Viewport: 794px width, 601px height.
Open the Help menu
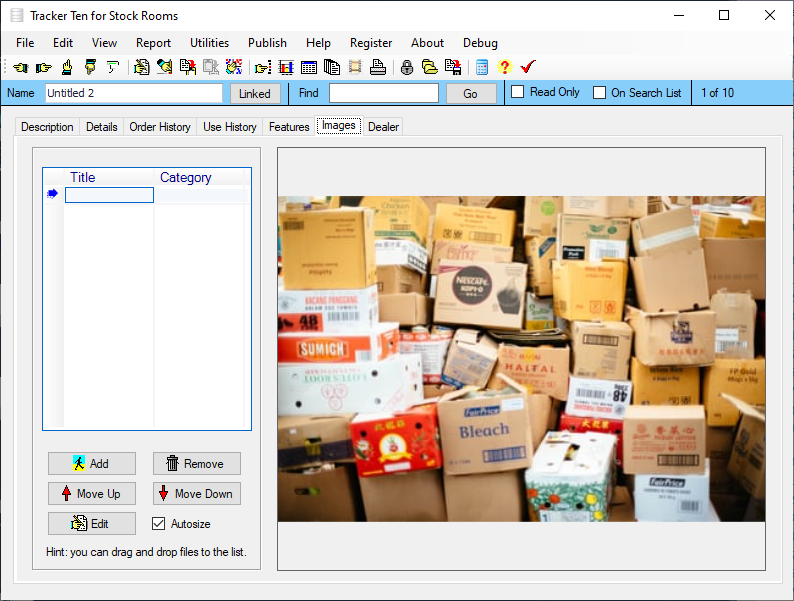[318, 43]
